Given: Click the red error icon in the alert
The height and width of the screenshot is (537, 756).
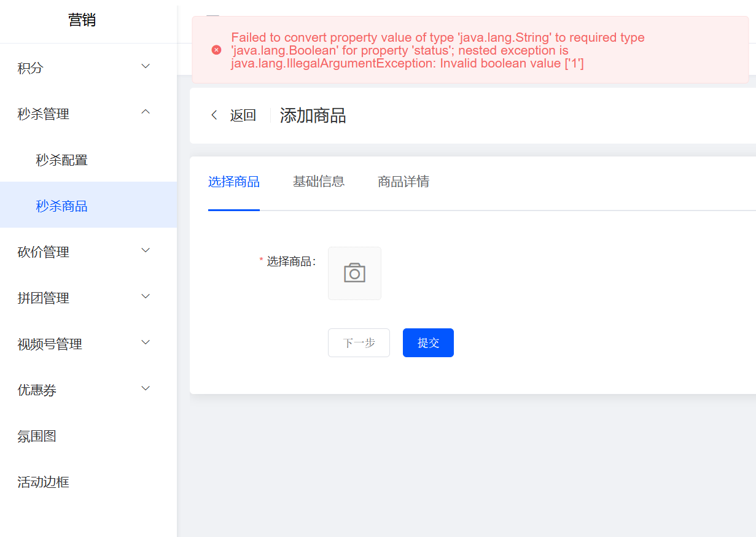Looking at the screenshot, I should click(216, 50).
